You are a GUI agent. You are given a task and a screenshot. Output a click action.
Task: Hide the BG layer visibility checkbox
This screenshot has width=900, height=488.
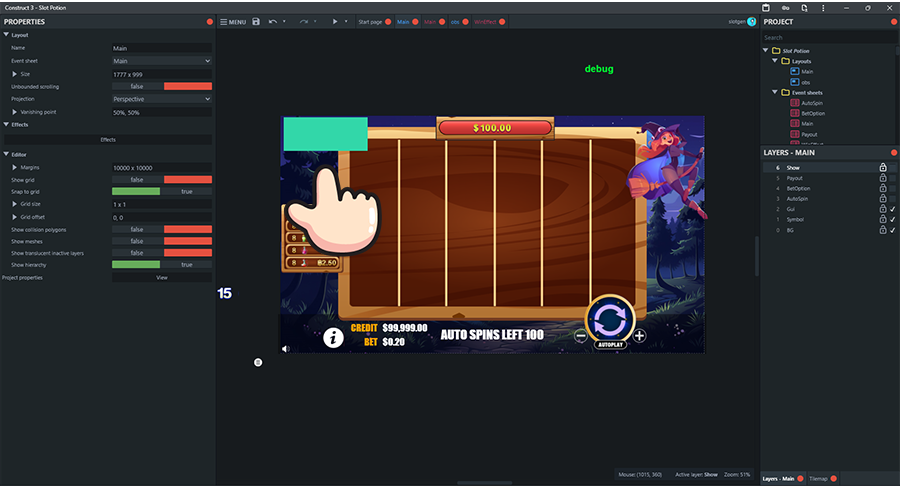(x=893, y=230)
